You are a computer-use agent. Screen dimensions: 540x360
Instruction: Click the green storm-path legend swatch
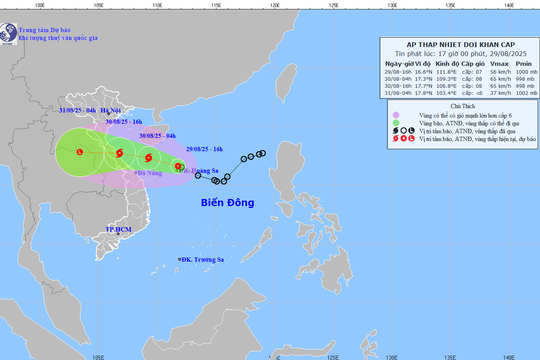coord(396,123)
